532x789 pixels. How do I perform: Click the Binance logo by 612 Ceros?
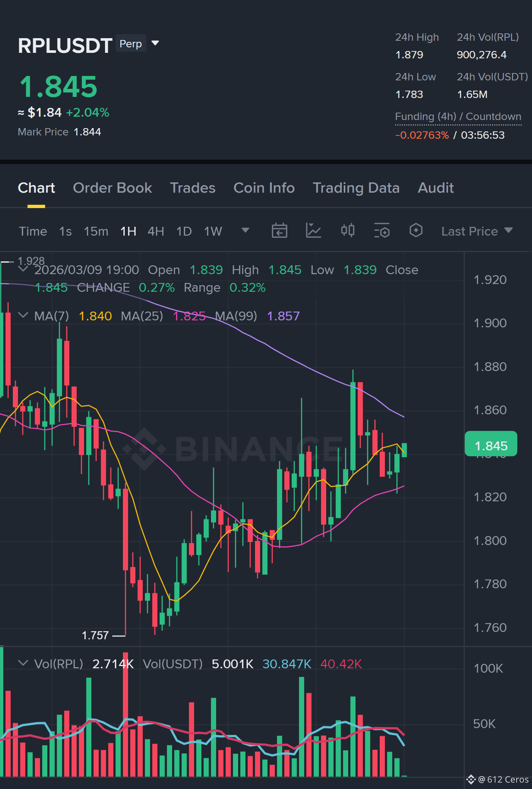pos(471,779)
